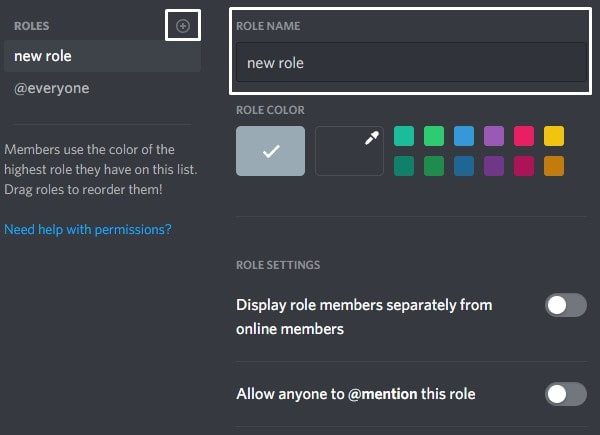This screenshot has height=435, width=600.
Task: Pick the bright green color swatch
Action: [x=434, y=136]
